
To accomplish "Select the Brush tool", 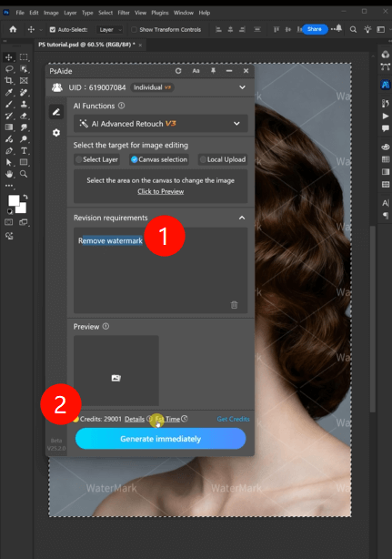I will [x=8, y=104].
